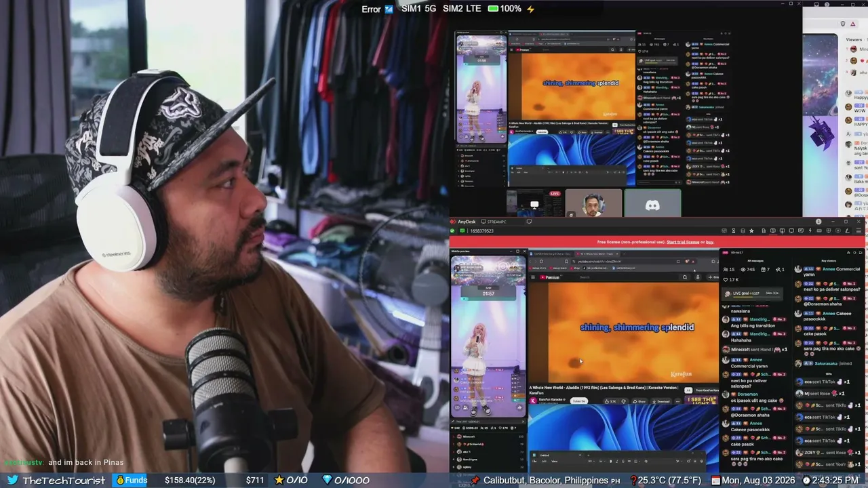Click the battery 100% indicator at the top
868x488 pixels.
click(x=505, y=9)
